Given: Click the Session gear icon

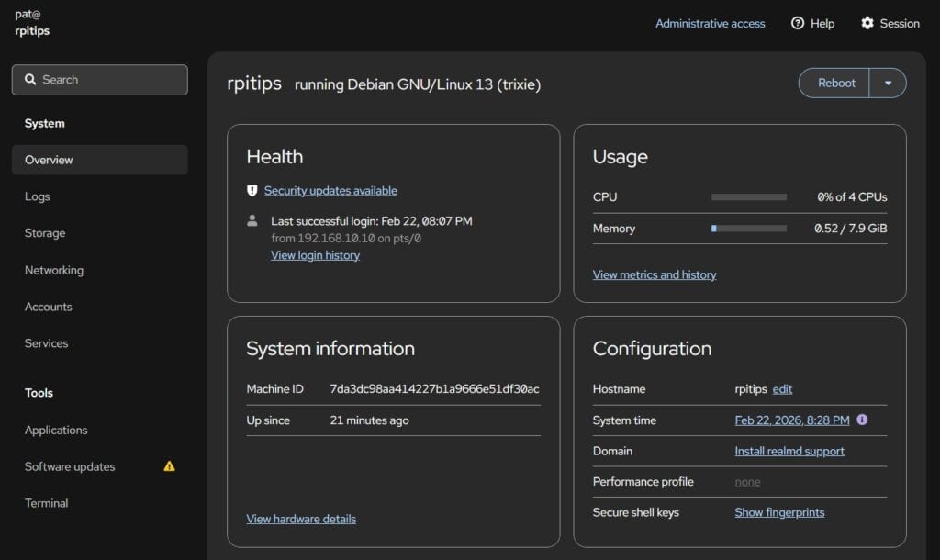Looking at the screenshot, I should tap(867, 23).
